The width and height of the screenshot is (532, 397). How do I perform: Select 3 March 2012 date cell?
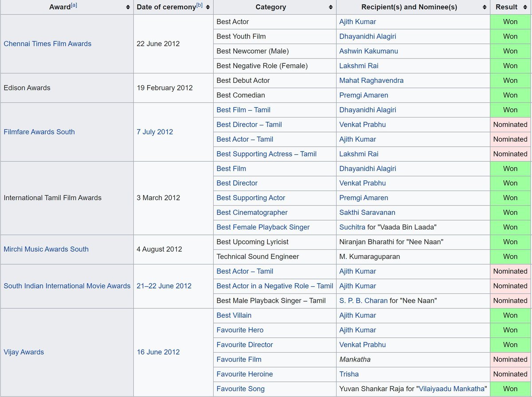(x=173, y=198)
